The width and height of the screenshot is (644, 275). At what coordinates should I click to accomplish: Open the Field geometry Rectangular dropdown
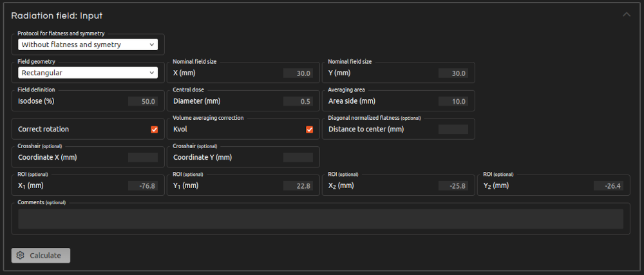(x=88, y=73)
